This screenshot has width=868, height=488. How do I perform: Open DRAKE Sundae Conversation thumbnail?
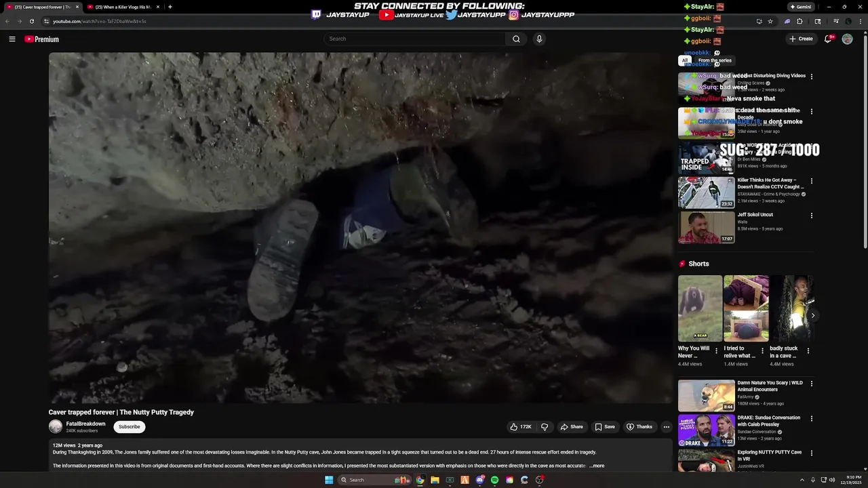point(707,430)
